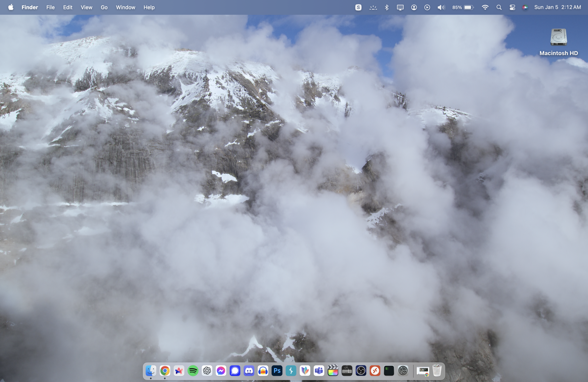This screenshot has width=588, height=382.
Task: Launch Discord from the Dock
Action: click(x=249, y=371)
